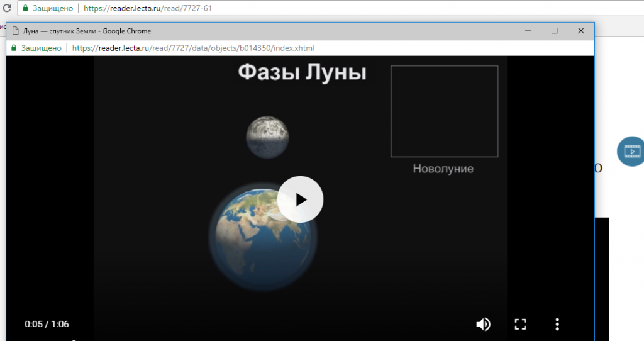The image size is (644, 341).
Task: Switch the video to fullscreen mode
Action: [520, 324]
